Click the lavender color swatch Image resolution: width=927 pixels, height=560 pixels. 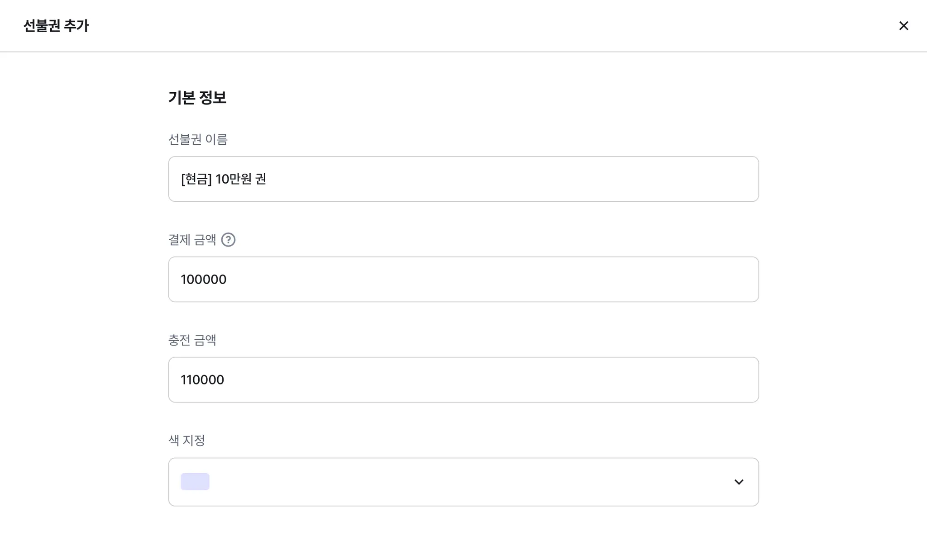[x=195, y=482]
